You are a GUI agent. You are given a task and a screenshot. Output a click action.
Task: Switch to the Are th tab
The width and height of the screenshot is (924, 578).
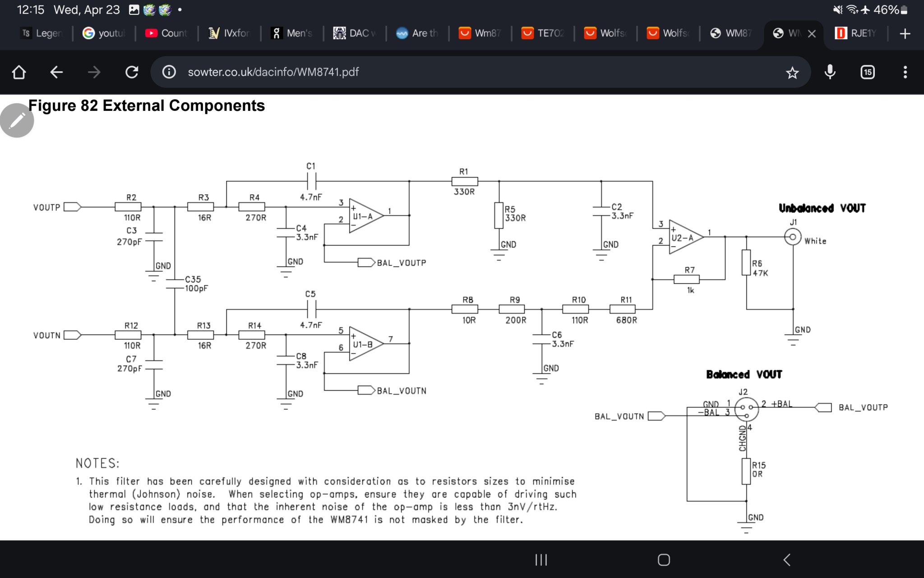tap(417, 33)
